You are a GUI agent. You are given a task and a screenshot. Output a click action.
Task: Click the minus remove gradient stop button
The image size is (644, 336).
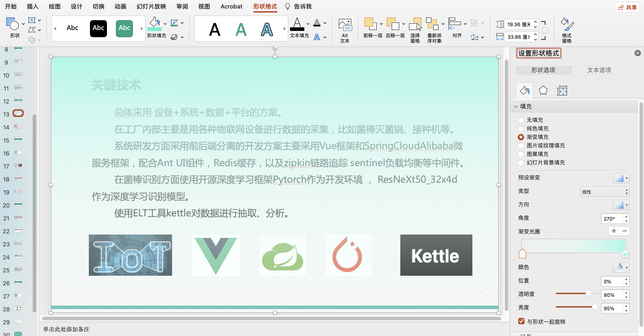pos(625,231)
